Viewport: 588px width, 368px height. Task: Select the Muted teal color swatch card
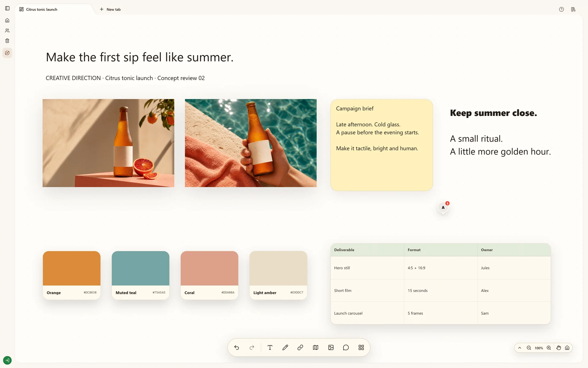(x=141, y=275)
